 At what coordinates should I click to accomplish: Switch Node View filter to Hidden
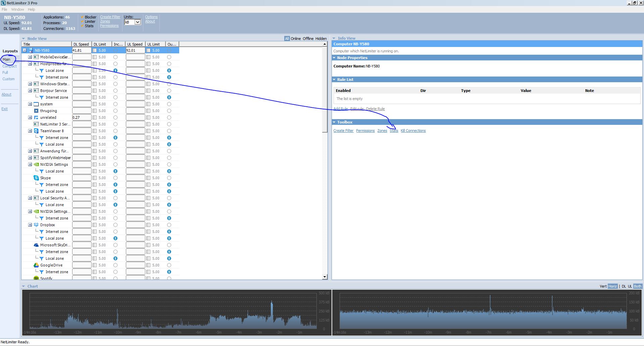click(x=321, y=39)
